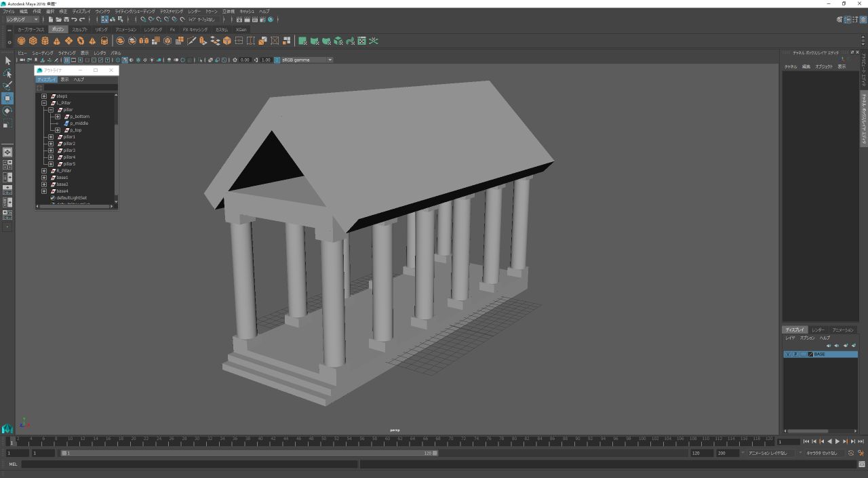
Task: Switch to the スカルプト shelf tab
Action: point(79,30)
